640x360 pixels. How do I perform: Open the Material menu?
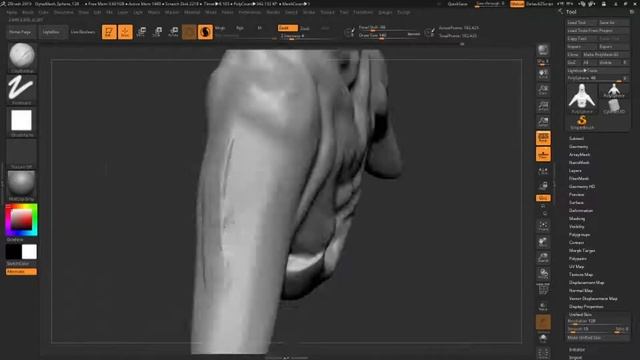click(x=192, y=12)
